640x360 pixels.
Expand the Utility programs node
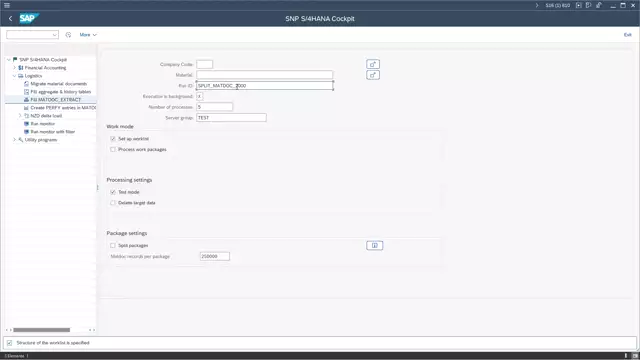coord(14,140)
